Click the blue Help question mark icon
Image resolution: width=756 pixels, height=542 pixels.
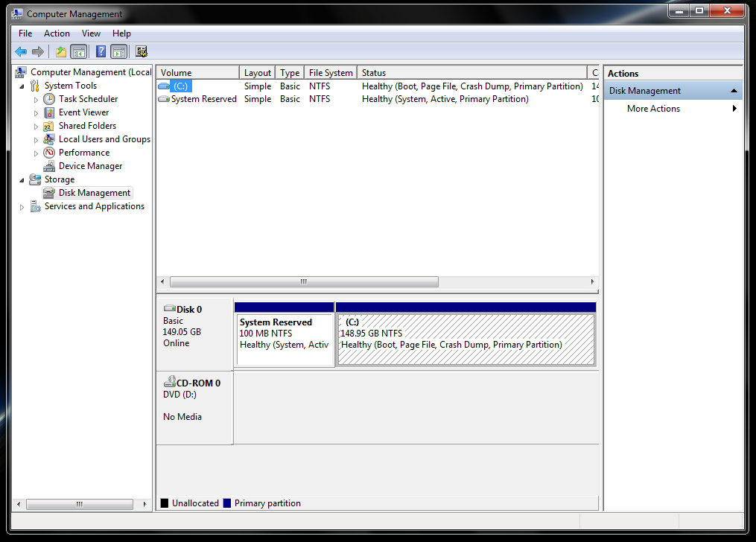[x=101, y=52]
